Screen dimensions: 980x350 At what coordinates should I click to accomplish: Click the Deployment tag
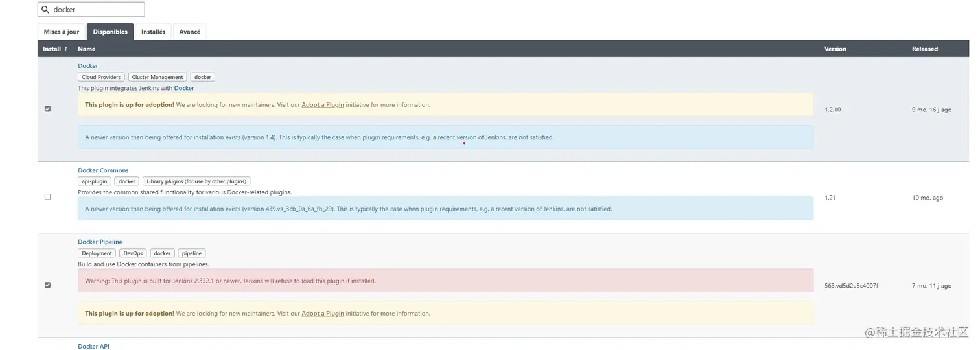[x=97, y=253]
